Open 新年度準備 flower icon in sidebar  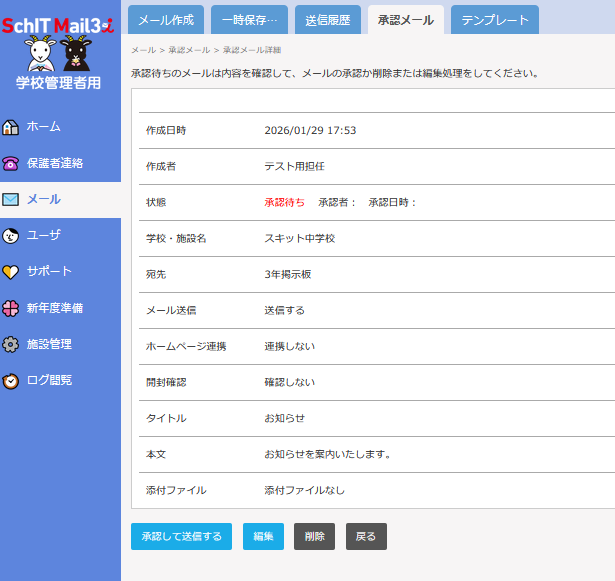point(11,308)
